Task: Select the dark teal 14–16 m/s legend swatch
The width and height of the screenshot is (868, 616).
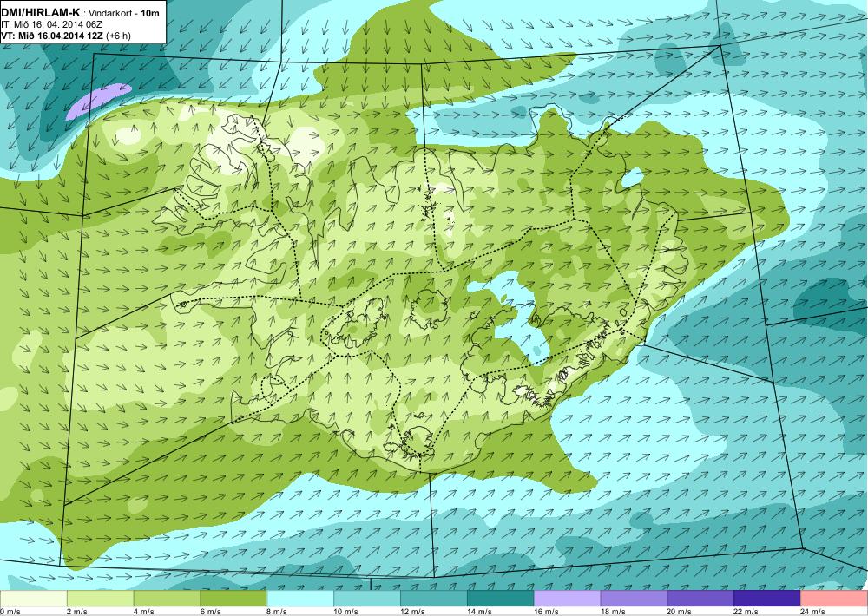Action: click(501, 599)
